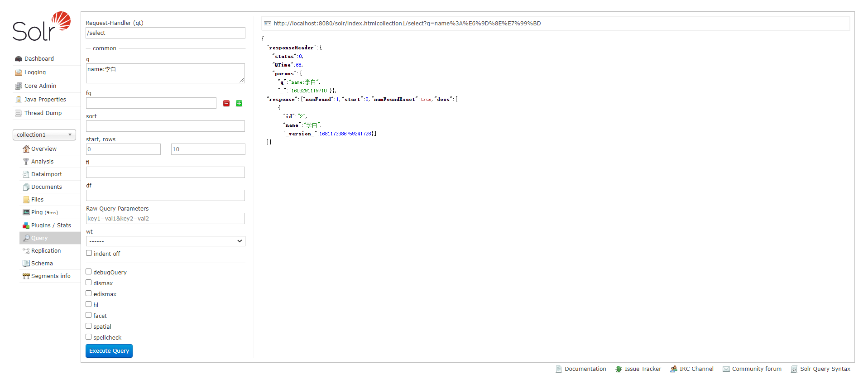The image size is (868, 379).
Task: Open the collection1 core selector dropdown
Action: click(44, 135)
